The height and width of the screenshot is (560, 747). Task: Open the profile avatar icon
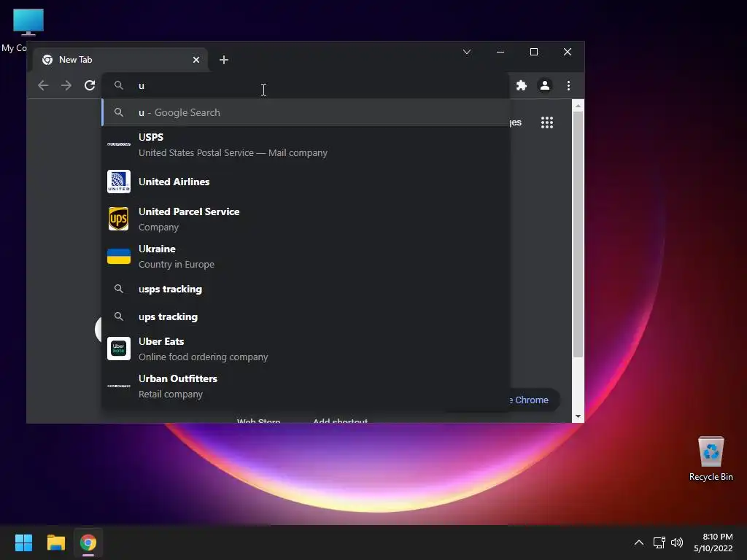tap(544, 85)
